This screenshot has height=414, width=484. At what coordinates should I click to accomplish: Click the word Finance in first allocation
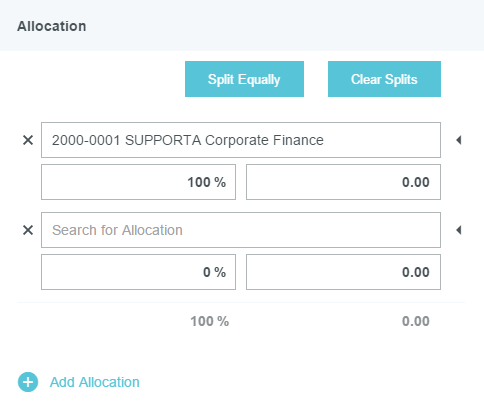(298, 140)
